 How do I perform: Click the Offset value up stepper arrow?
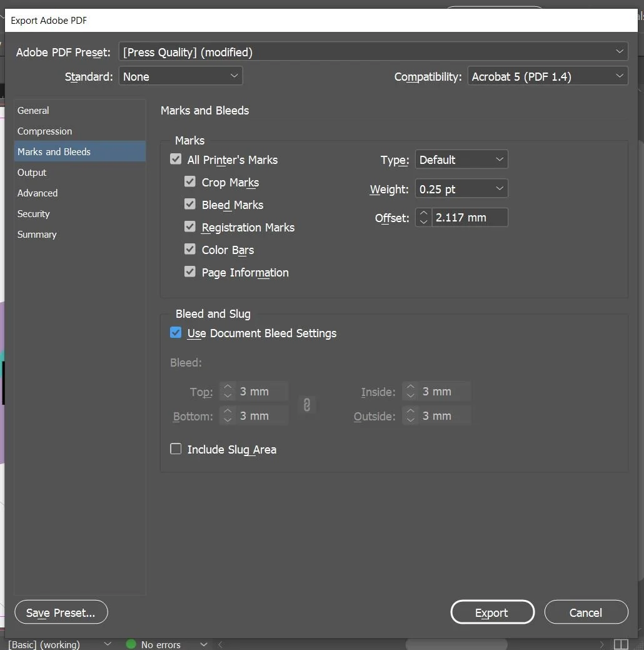click(423, 213)
